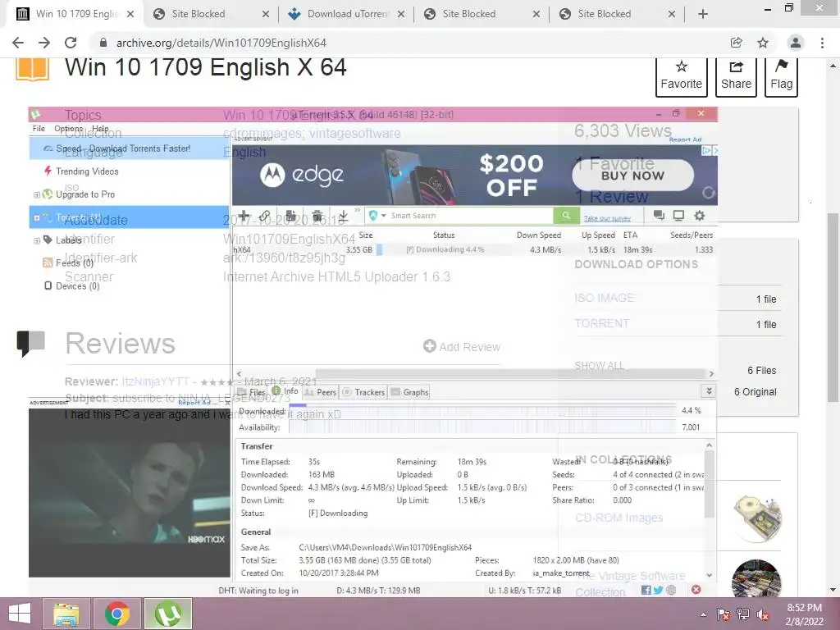Click the Seeds/Peers column header
The image size is (840, 630).
pyautogui.click(x=691, y=235)
